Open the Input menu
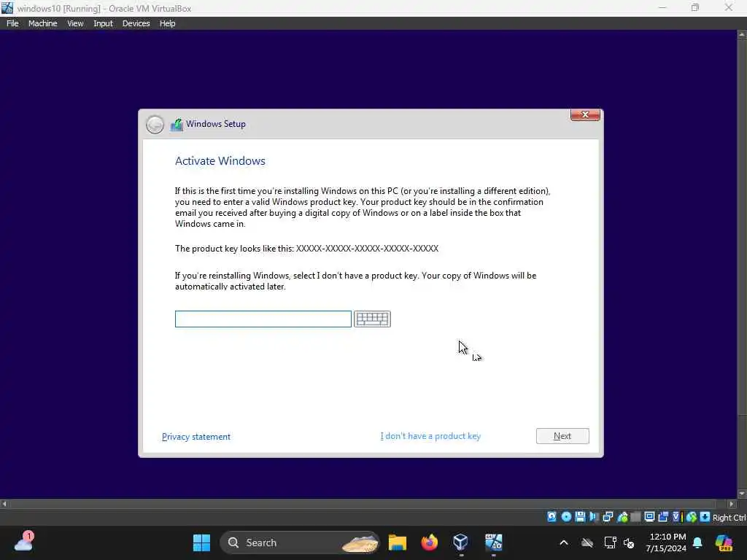Viewport: 747px width, 560px height. [103, 23]
